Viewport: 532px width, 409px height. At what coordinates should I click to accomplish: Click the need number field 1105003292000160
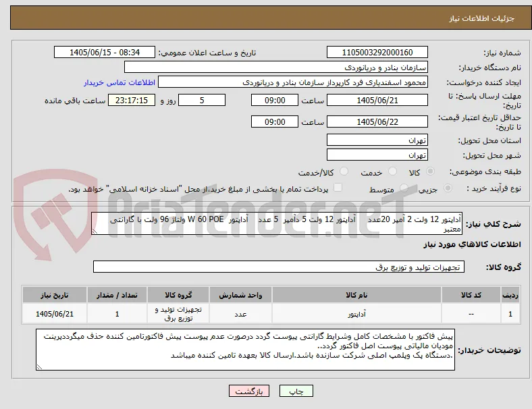(377, 52)
